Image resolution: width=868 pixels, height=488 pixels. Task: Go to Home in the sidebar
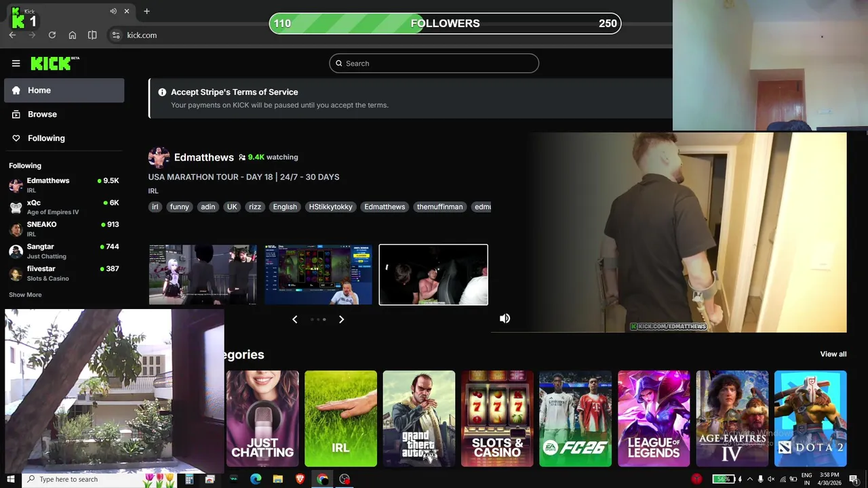pos(64,90)
